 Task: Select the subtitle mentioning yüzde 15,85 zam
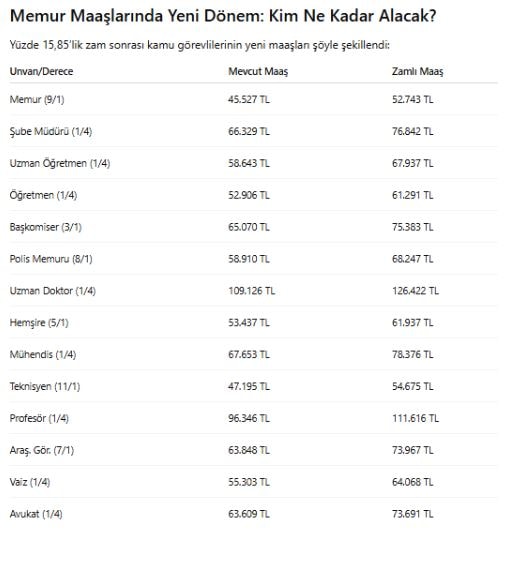click(200, 45)
